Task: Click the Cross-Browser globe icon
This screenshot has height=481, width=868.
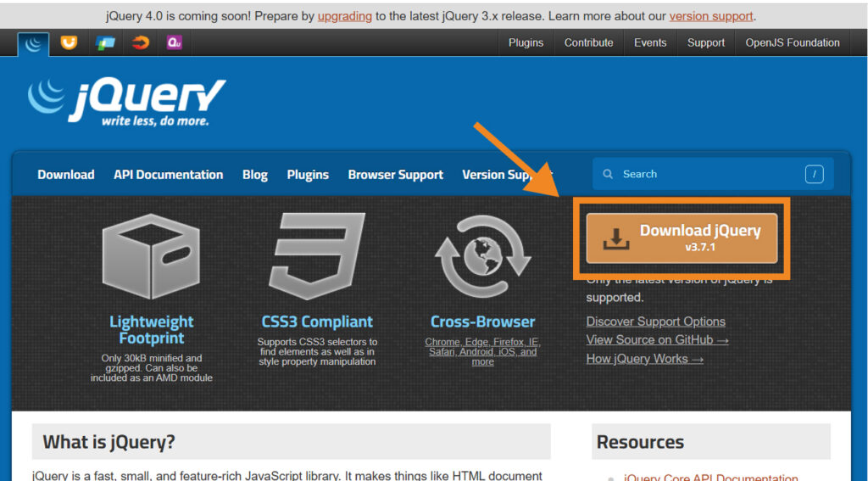Action: [x=482, y=257]
